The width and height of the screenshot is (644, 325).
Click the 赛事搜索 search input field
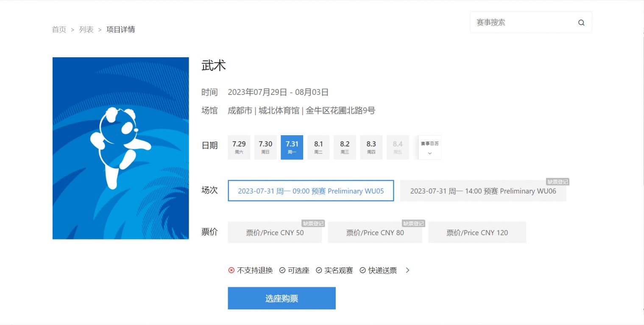(x=521, y=22)
